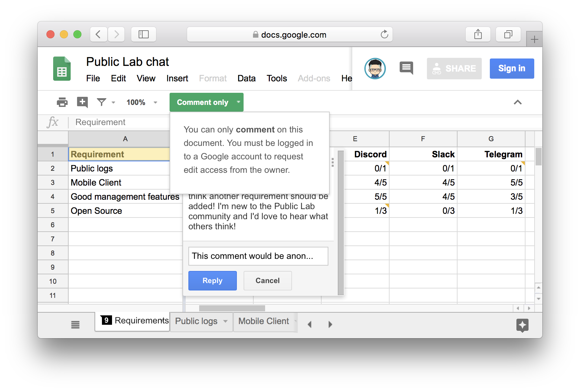Click the vertical scroll down arrow
580x392 pixels.
point(539,299)
